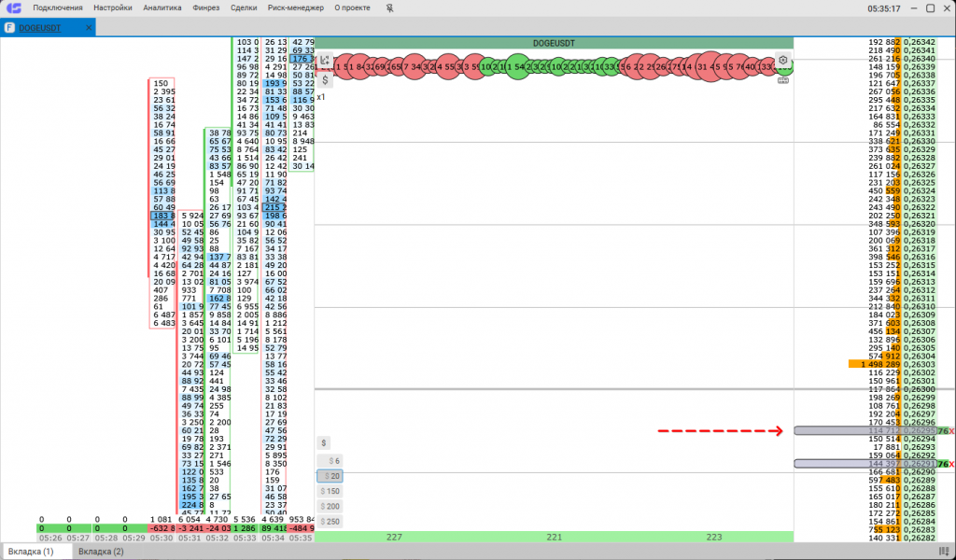Screen dimensions: 956x560
Task: Click the chart cursor tool icon
Action: click(325, 61)
